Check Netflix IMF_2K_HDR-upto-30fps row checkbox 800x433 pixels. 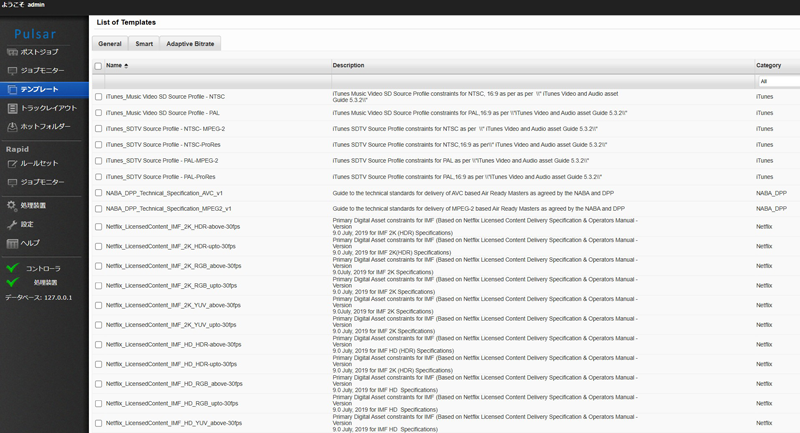coord(98,246)
